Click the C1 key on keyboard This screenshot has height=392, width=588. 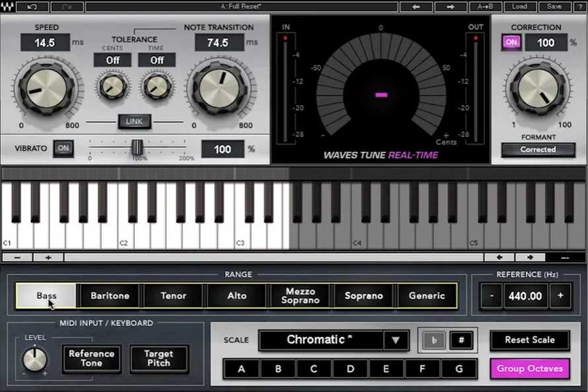point(9,237)
